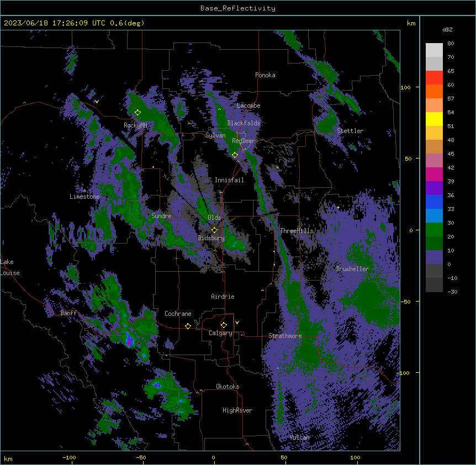Click the -100 tick on the bottom axis

point(69,457)
